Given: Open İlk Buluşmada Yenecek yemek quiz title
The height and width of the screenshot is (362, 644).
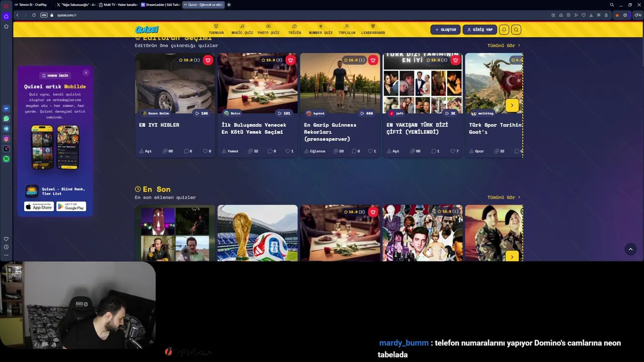Looking at the screenshot, I should tap(254, 128).
